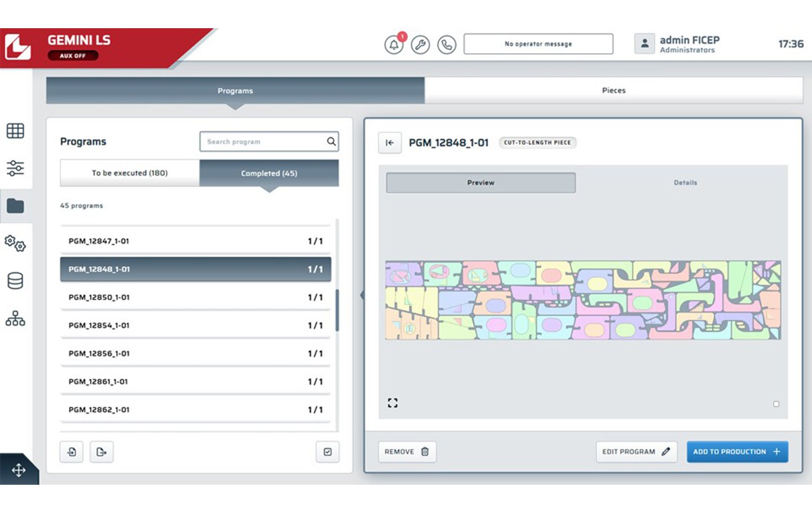
Task: Open the maintenance wrench icon
Action: [x=420, y=45]
